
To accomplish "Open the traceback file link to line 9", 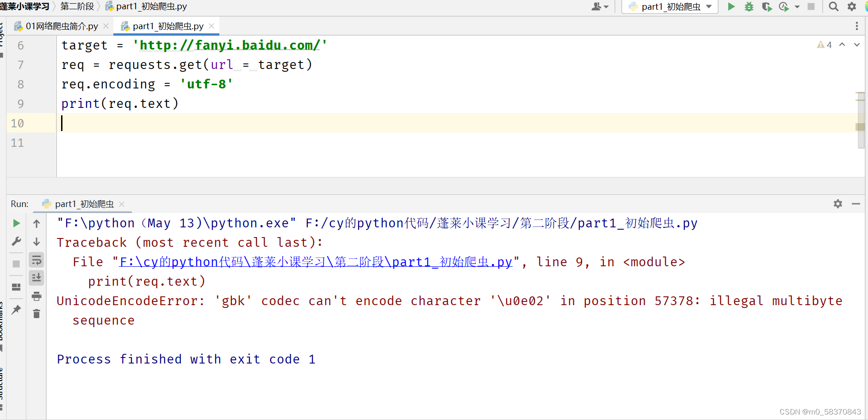I will point(315,262).
